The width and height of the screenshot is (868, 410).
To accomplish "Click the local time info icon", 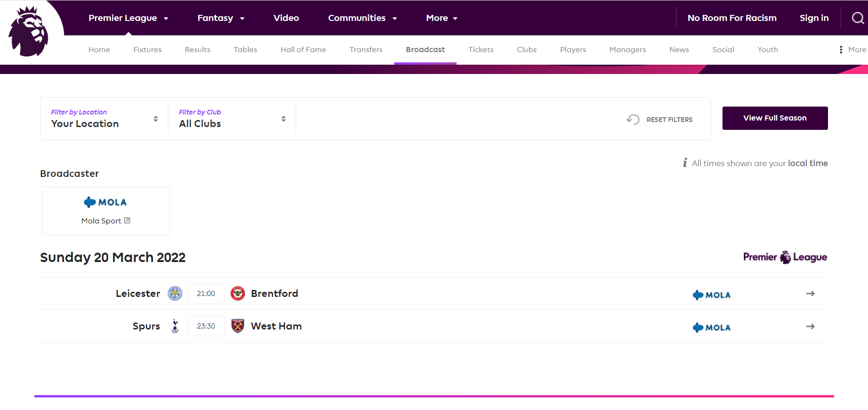I will tap(685, 163).
